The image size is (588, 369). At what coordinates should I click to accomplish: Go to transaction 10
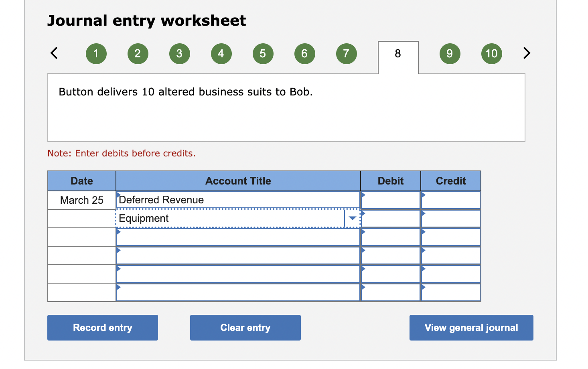click(491, 53)
